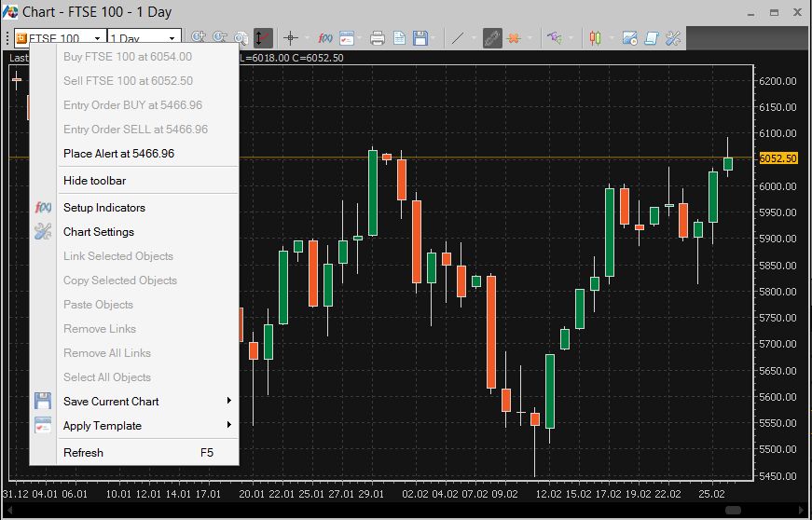Click the floppy icon beside Save Current Chart

pos(43,401)
